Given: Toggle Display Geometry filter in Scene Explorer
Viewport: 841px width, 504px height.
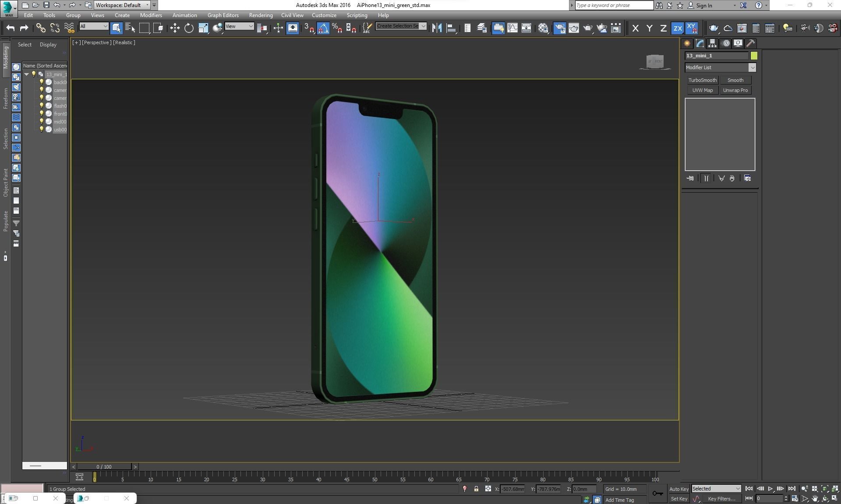Looking at the screenshot, I should pos(16,67).
